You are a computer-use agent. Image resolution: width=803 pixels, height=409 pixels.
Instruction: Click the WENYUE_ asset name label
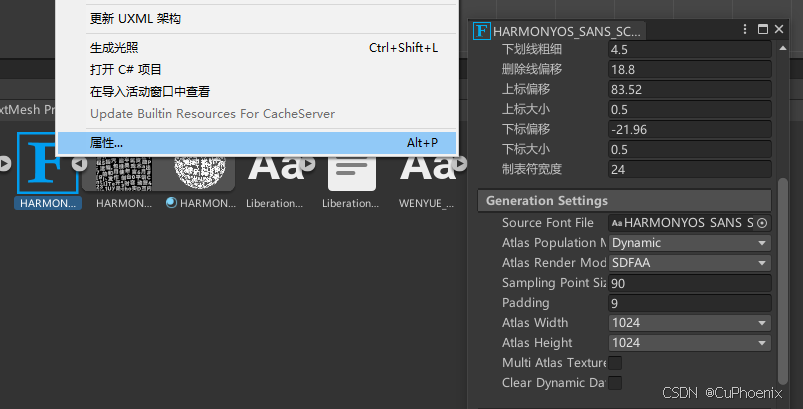coord(427,203)
